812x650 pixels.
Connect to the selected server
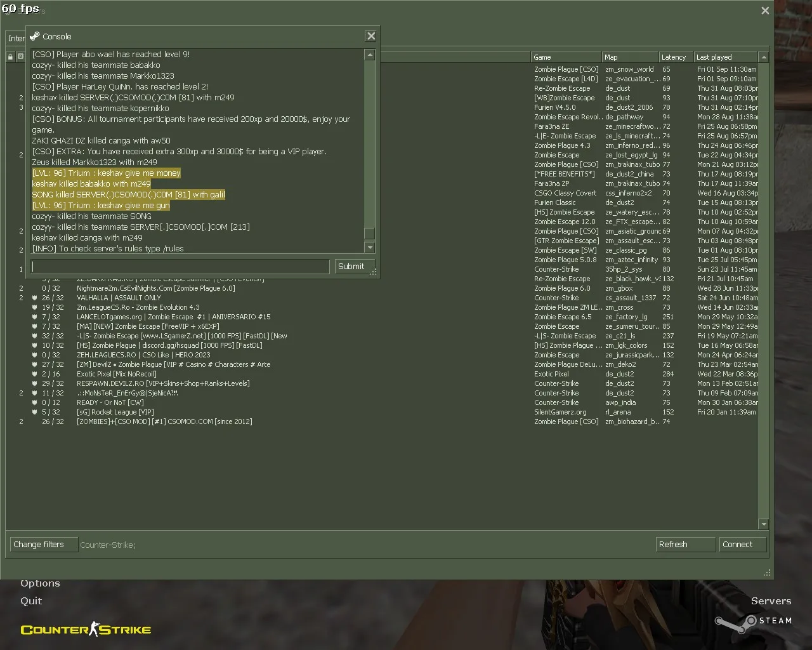click(743, 545)
